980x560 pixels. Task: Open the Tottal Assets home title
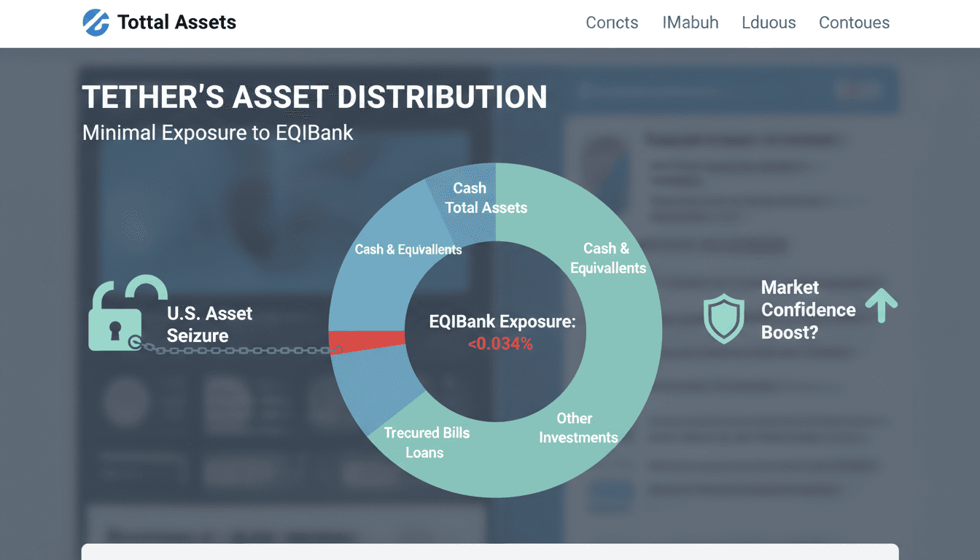point(176,23)
